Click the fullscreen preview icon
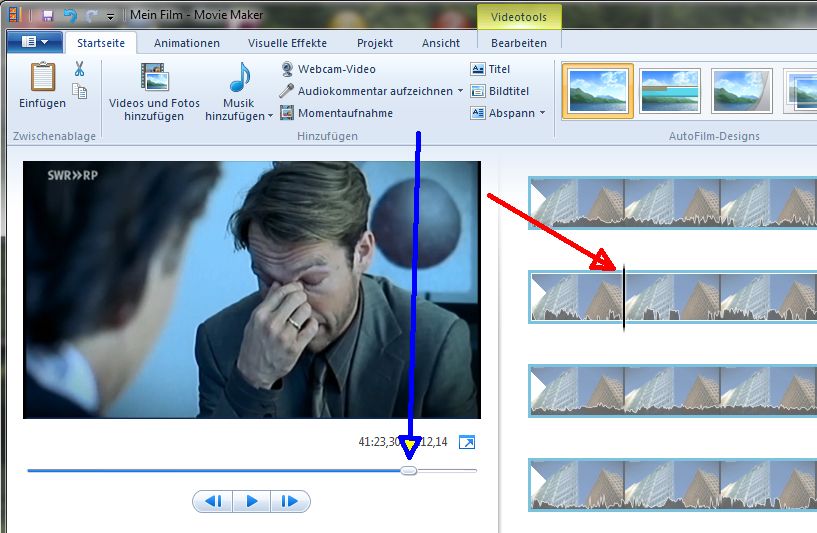The image size is (817, 533). (x=467, y=442)
